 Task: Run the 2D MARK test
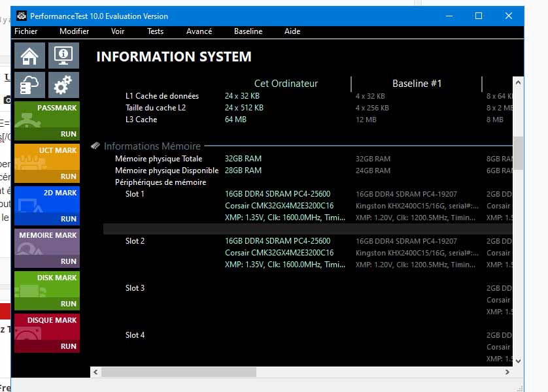[46, 206]
